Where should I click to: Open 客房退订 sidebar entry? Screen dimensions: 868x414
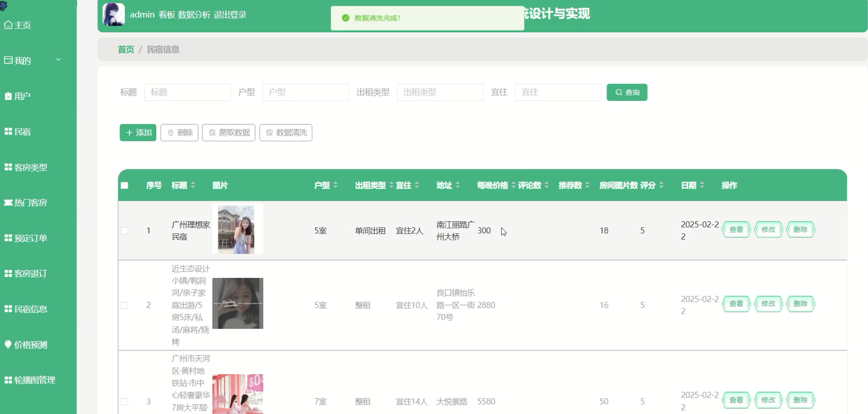[26, 274]
